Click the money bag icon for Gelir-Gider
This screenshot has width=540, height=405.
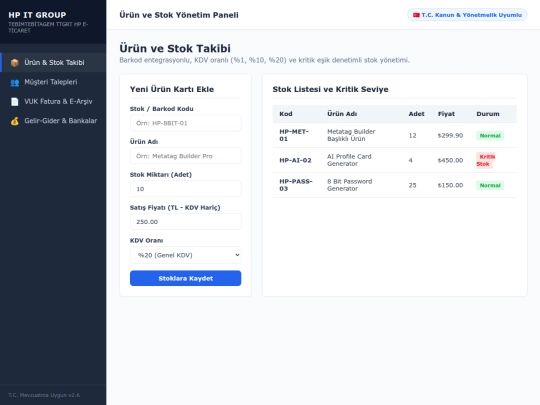(14, 121)
